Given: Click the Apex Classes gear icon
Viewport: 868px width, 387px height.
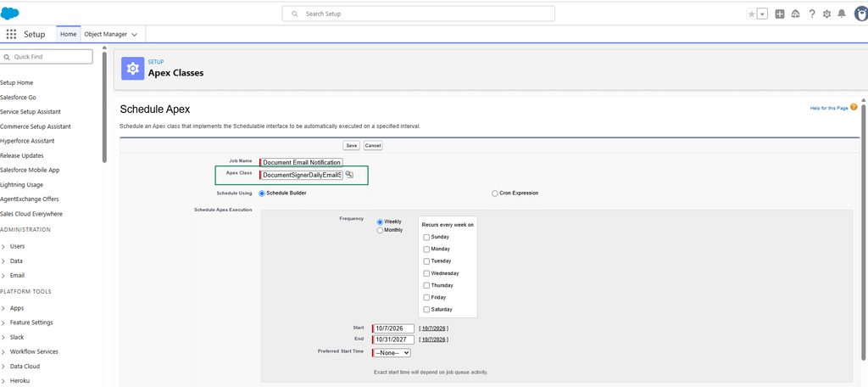Looking at the screenshot, I should click(x=132, y=69).
